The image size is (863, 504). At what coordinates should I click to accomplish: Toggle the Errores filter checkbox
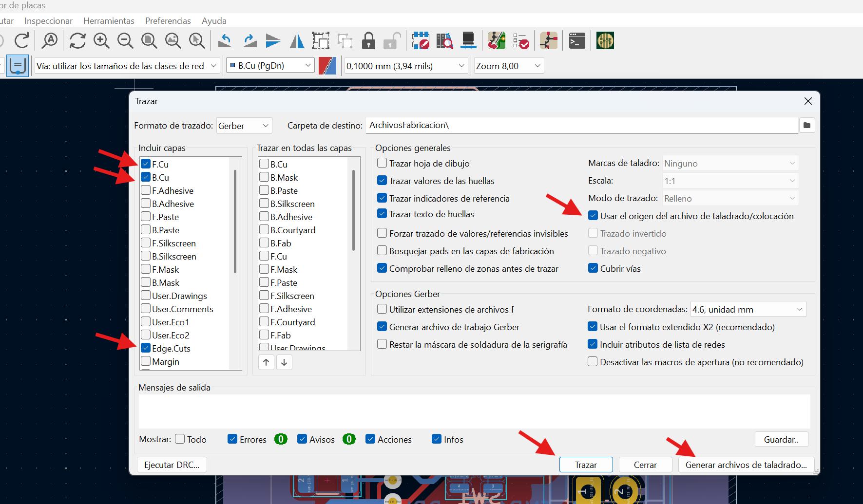point(232,439)
